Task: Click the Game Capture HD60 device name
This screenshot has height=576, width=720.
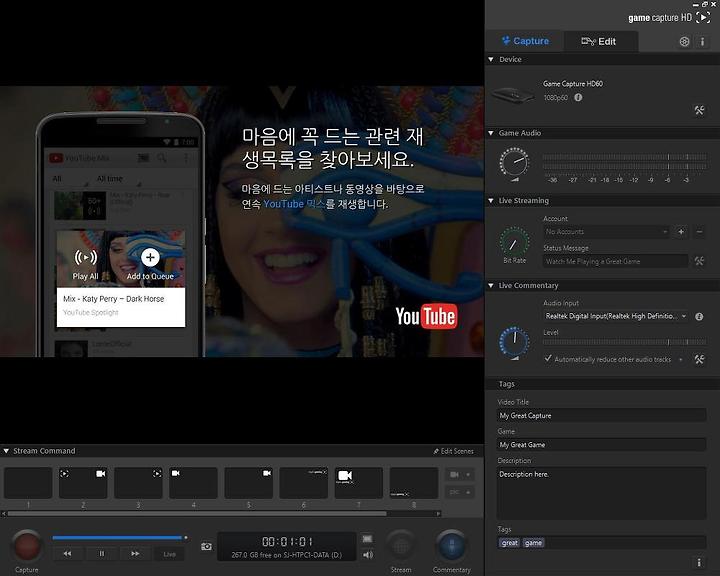Action: 573,84
